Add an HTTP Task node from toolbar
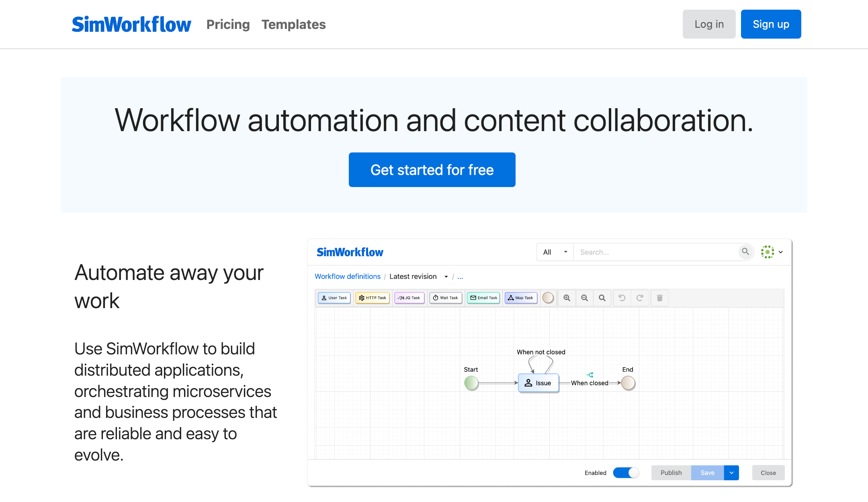This screenshot has height=502, width=868. point(373,298)
